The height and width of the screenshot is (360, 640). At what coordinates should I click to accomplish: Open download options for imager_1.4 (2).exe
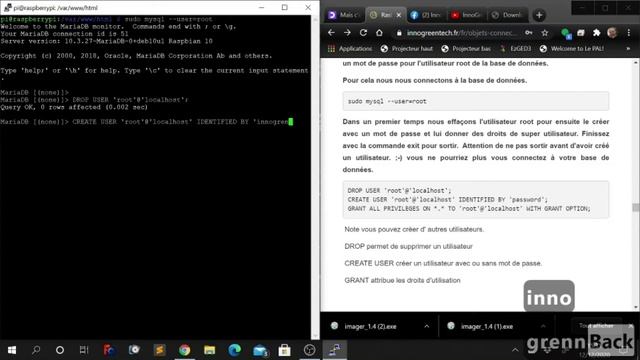point(427,326)
